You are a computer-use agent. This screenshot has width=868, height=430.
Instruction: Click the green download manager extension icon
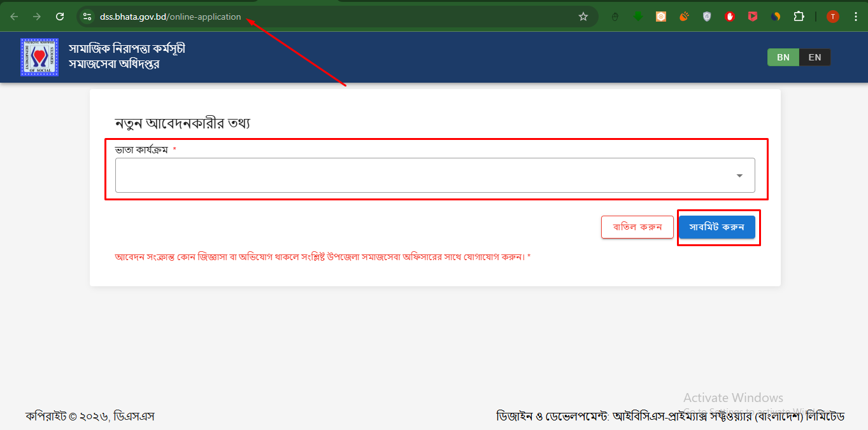point(637,16)
